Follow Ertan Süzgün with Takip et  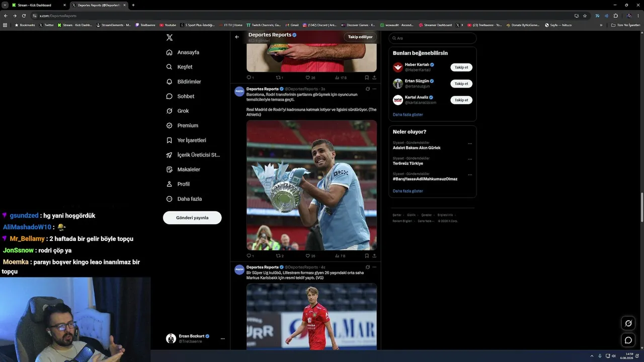click(461, 83)
